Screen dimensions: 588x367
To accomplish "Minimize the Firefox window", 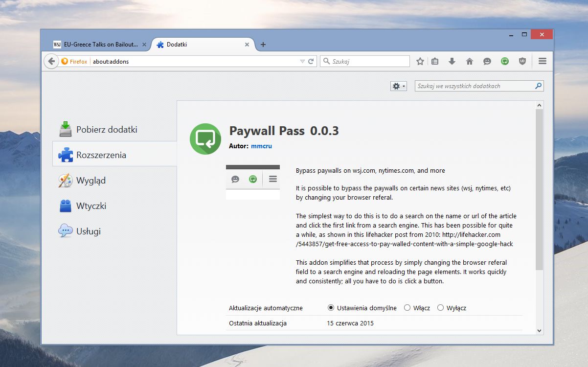I will point(511,35).
